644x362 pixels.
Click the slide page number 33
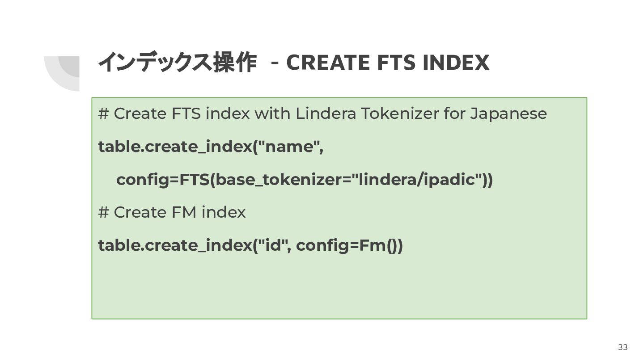(x=623, y=347)
